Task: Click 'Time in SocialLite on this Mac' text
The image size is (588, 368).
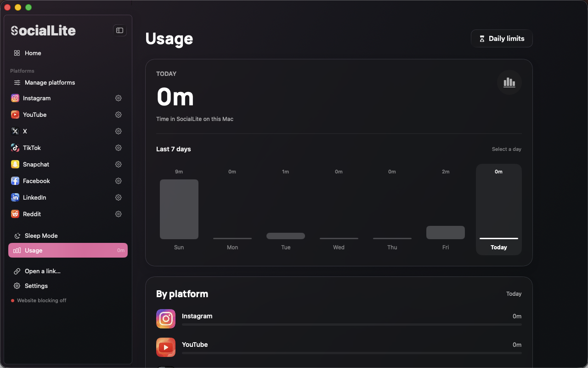Action: point(195,119)
